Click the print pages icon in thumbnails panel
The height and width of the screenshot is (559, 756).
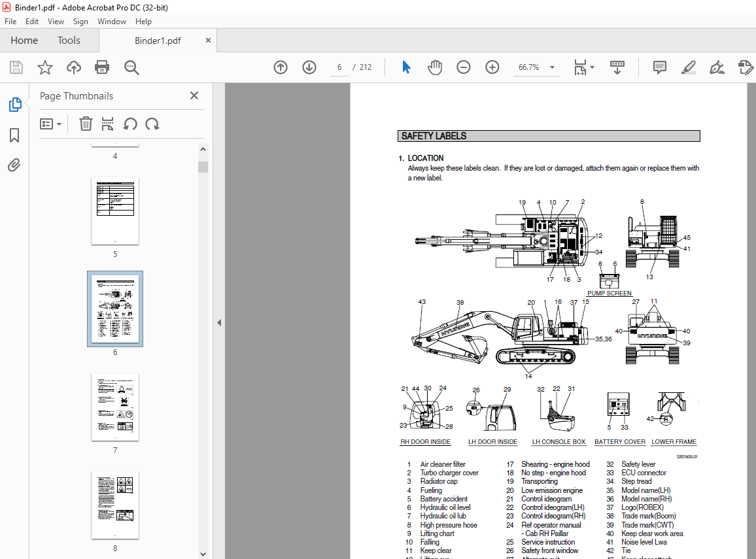[x=107, y=124]
